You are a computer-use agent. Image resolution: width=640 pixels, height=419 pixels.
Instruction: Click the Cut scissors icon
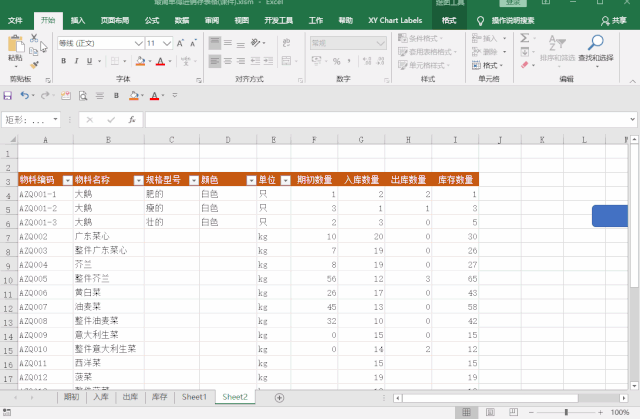pos(34,38)
